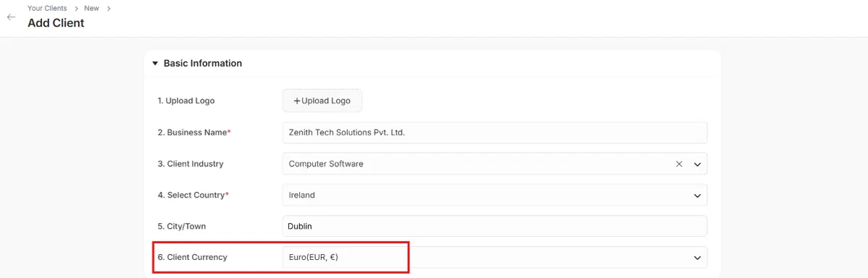The height and width of the screenshot is (278, 868).
Task: Collapse the Basic Information section
Action: pyautogui.click(x=155, y=64)
